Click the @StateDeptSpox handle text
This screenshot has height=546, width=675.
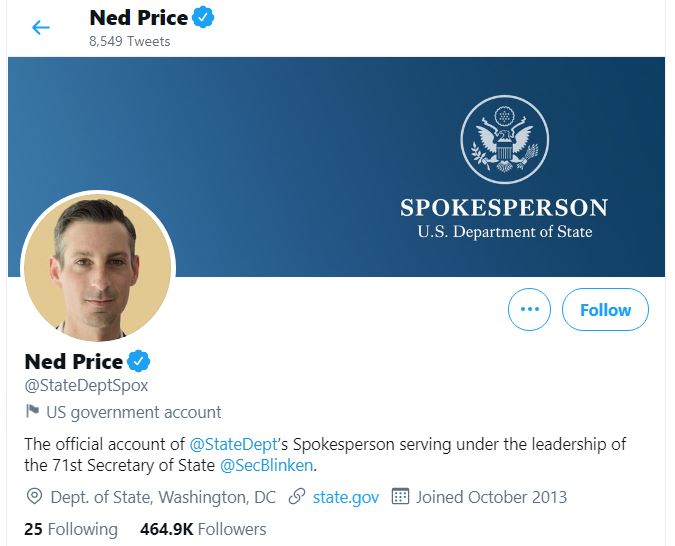click(x=86, y=385)
